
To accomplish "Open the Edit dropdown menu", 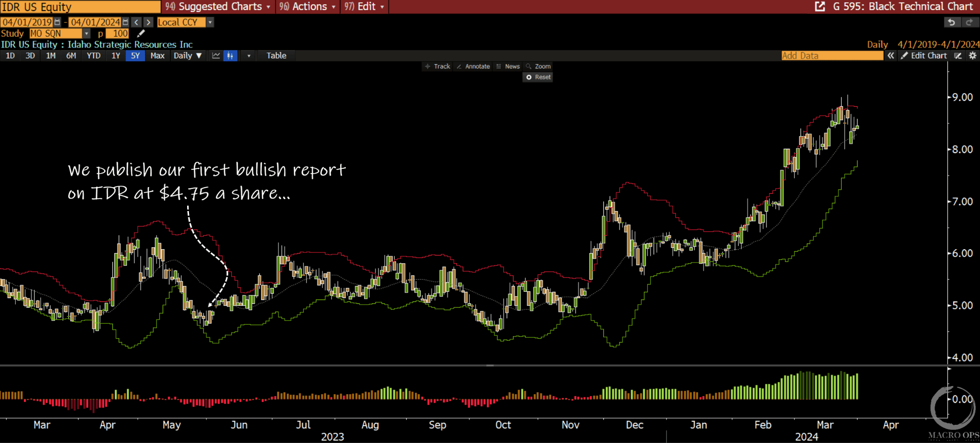I will 365,6.
